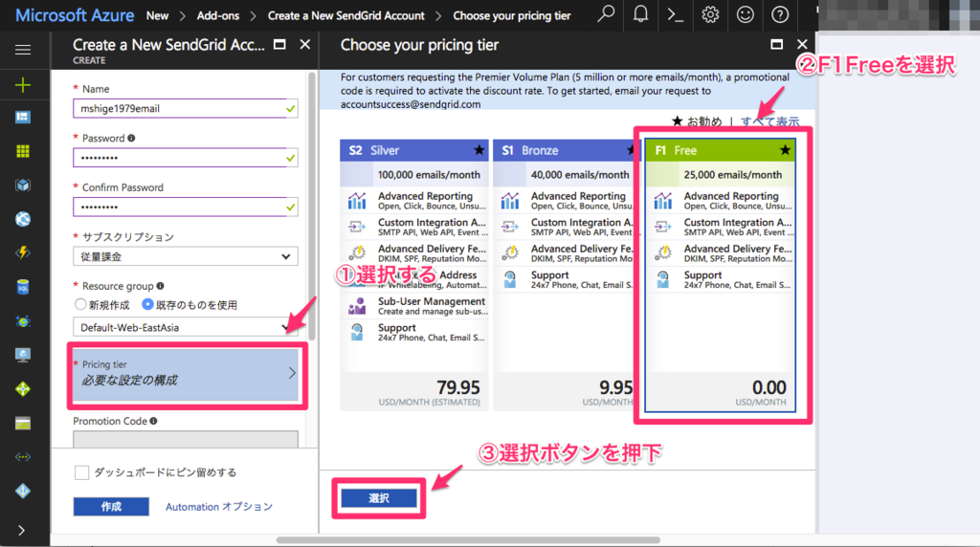Open the Default-Web-EastAsia resource group dropdown
The image size is (980, 547).
pyautogui.click(x=185, y=327)
